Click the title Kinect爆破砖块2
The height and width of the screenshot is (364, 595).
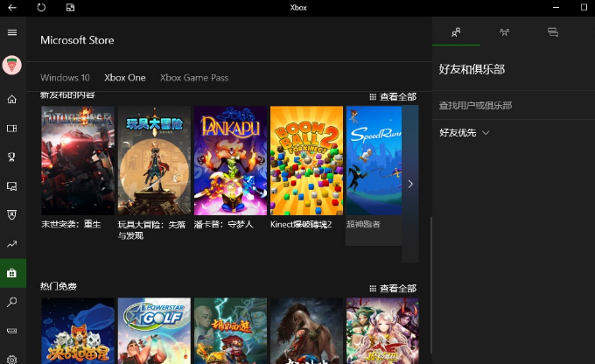301,224
